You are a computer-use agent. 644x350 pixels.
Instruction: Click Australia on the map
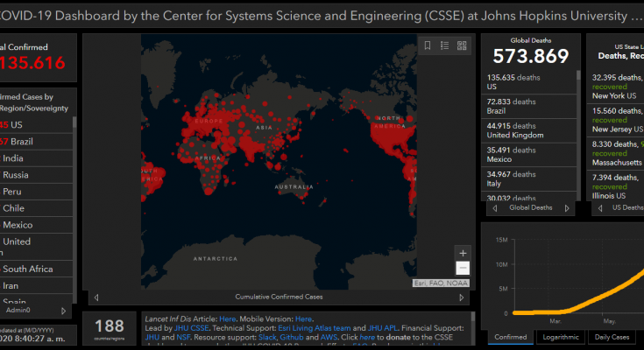coord(294,186)
